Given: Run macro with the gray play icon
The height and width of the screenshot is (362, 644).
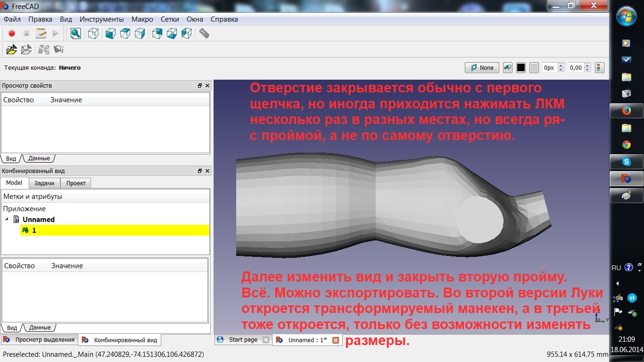Looking at the screenshot, I should [x=56, y=33].
